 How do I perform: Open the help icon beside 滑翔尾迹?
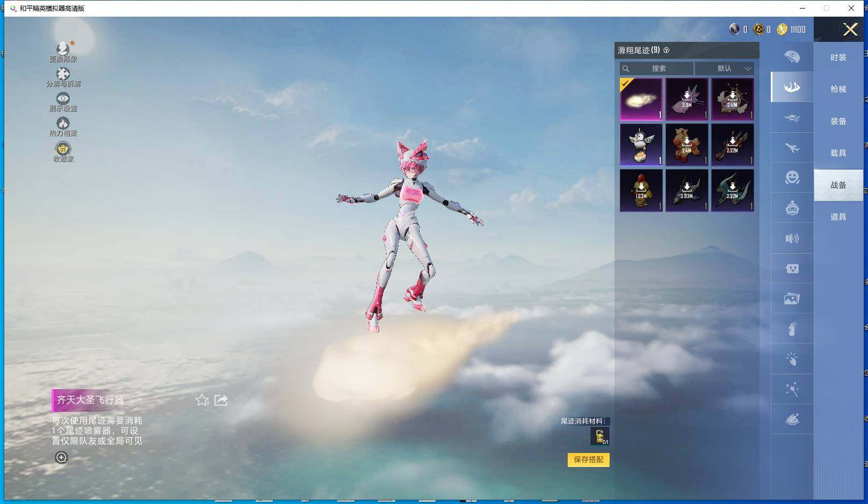pyautogui.click(x=667, y=50)
